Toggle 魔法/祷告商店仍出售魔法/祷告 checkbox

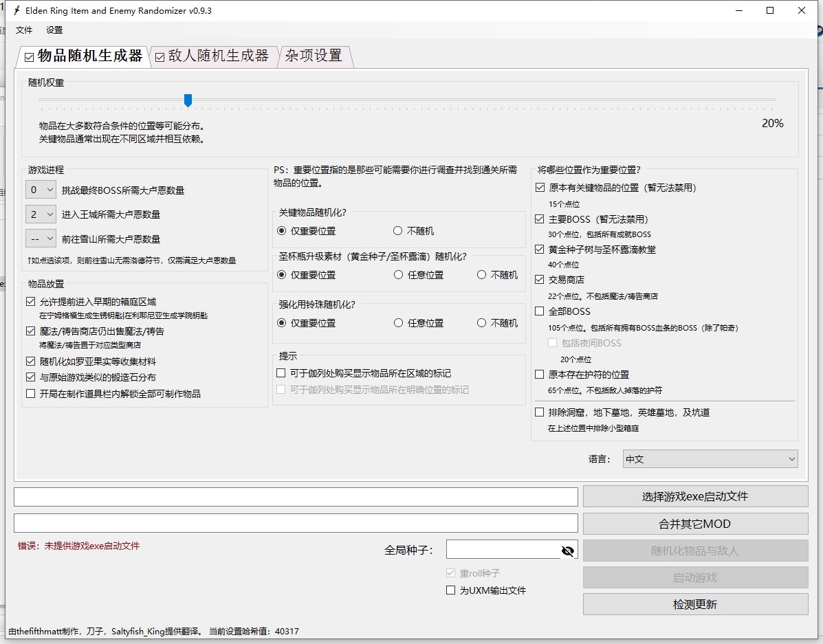30,331
